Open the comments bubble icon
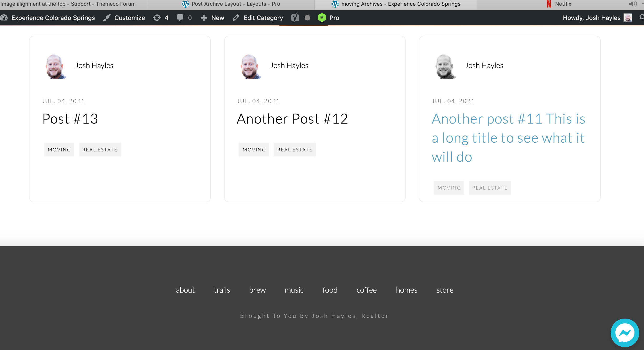 pyautogui.click(x=180, y=18)
